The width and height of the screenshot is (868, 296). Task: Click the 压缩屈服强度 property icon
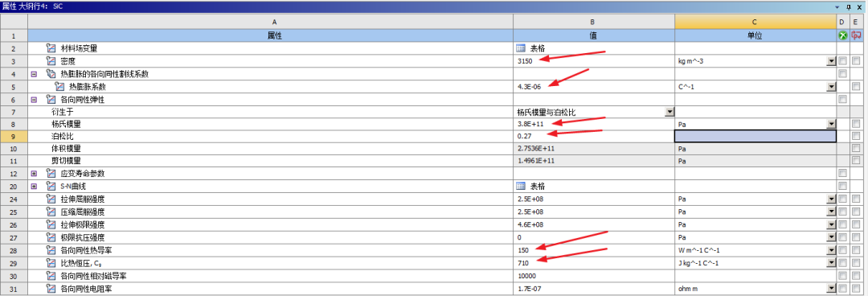[x=51, y=212]
